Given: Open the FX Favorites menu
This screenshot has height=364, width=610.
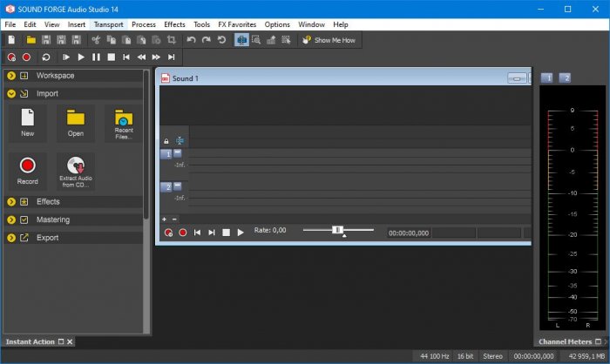Looking at the screenshot, I should tap(238, 24).
